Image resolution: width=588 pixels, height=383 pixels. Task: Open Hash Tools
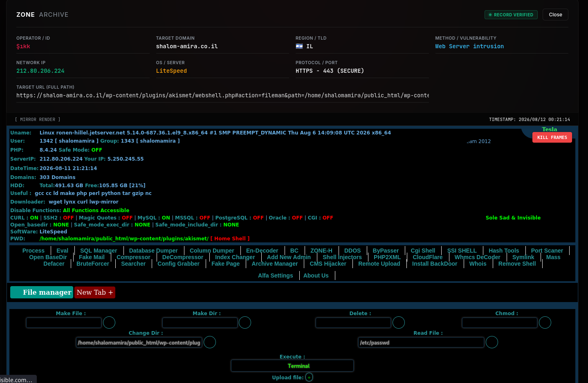click(504, 251)
